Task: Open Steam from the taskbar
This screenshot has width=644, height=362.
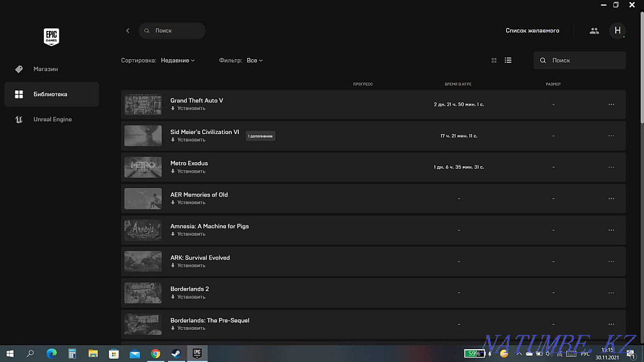Action: pos(176,354)
